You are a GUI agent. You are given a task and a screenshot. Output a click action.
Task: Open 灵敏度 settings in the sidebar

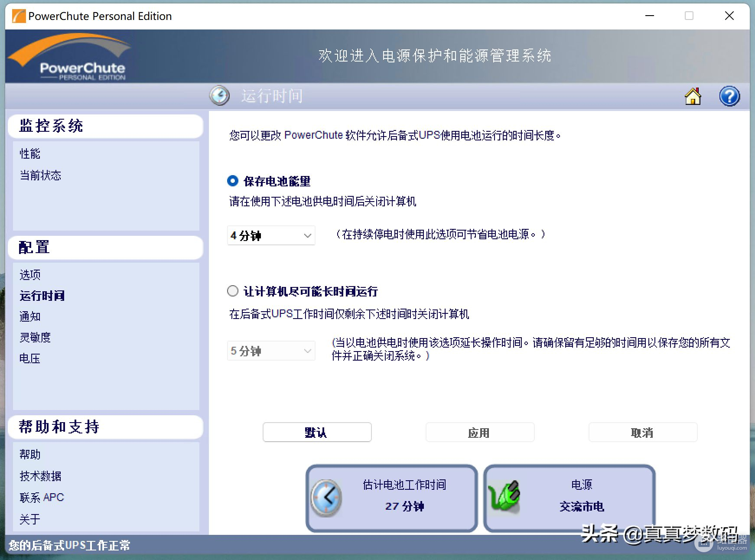(35, 337)
